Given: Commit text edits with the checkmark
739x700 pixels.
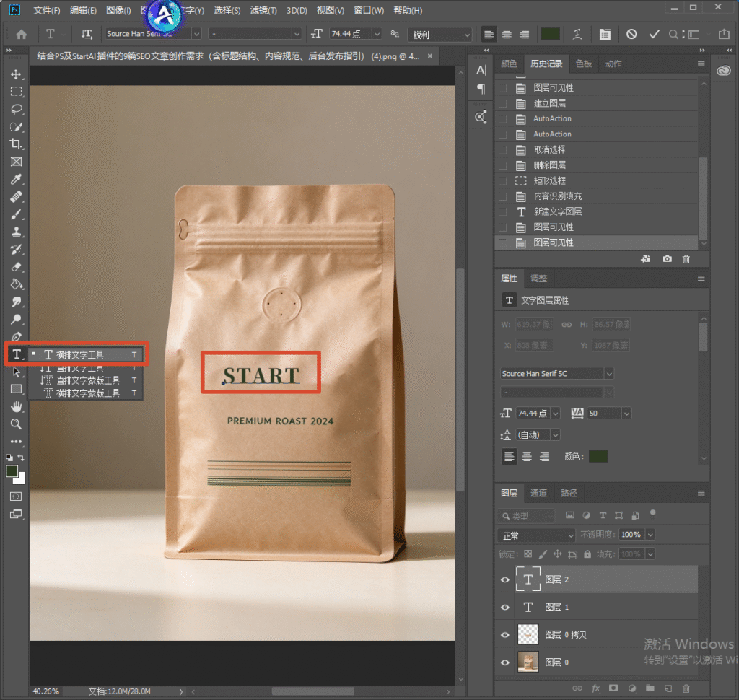Looking at the screenshot, I should [654, 34].
